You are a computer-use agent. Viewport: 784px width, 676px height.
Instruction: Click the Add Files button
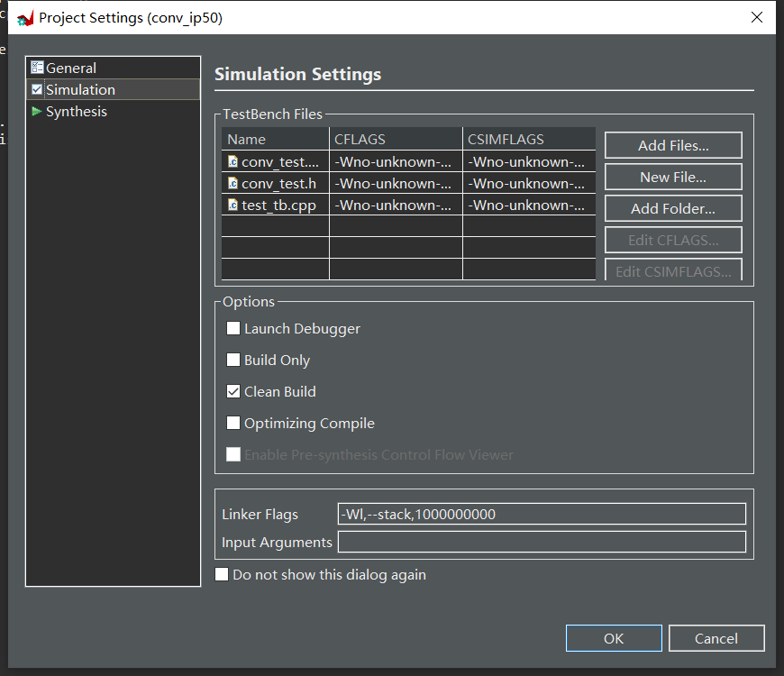tap(672, 145)
